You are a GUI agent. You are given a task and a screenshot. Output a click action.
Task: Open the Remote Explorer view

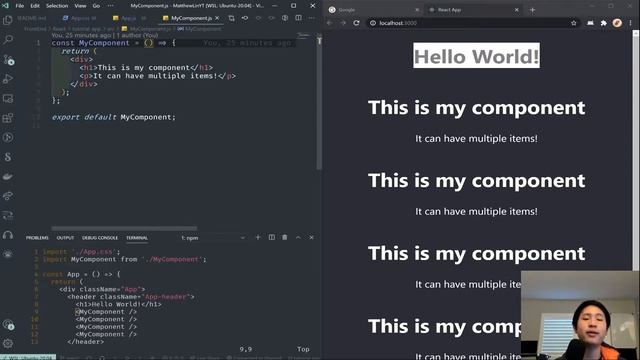pyautogui.click(x=8, y=98)
